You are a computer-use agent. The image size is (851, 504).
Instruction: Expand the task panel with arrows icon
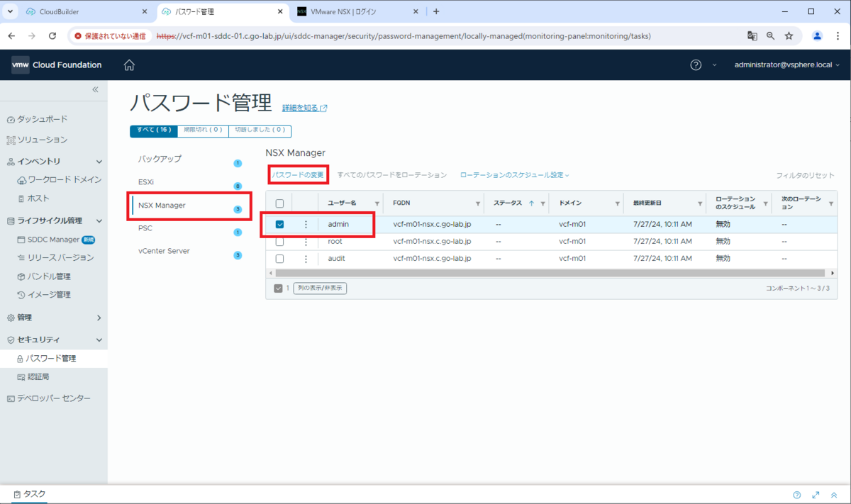click(816, 495)
